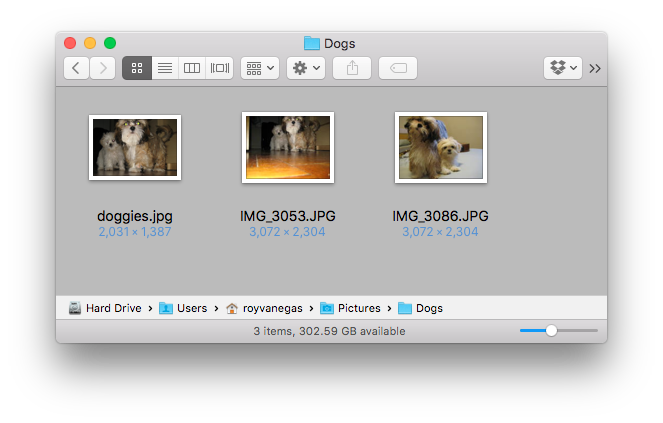This screenshot has width=663, height=423.
Task: Switch to icon view
Action: tap(137, 68)
